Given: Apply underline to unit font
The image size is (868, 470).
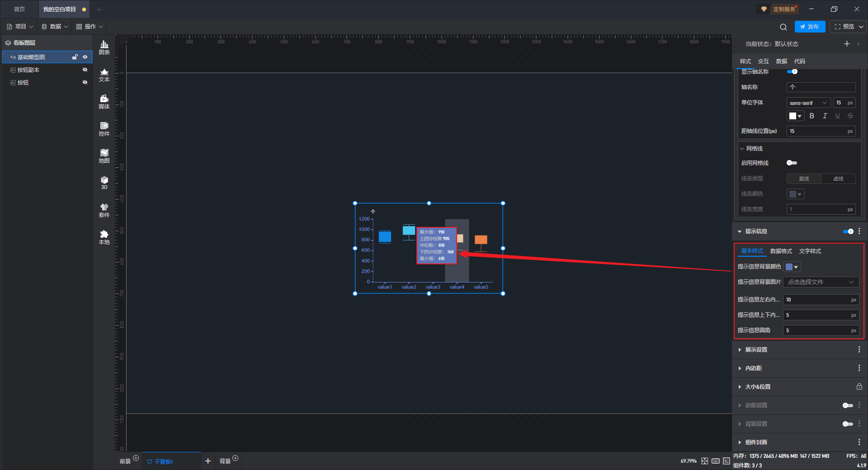Looking at the screenshot, I should [838, 116].
